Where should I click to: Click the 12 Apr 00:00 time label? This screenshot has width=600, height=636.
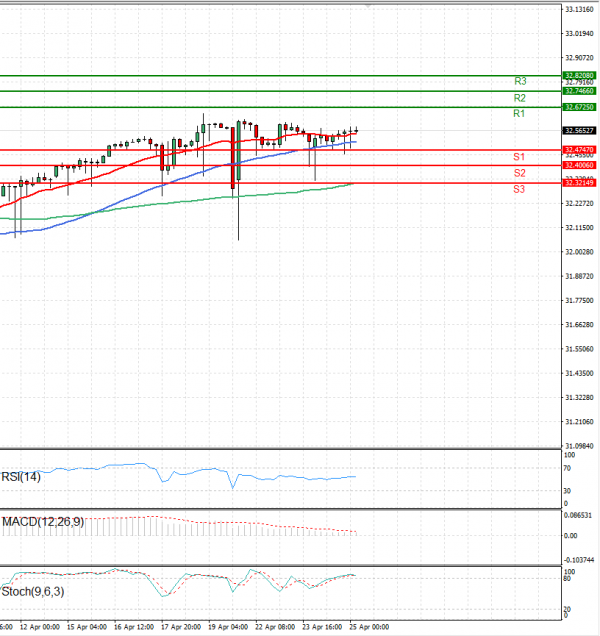tap(40, 627)
